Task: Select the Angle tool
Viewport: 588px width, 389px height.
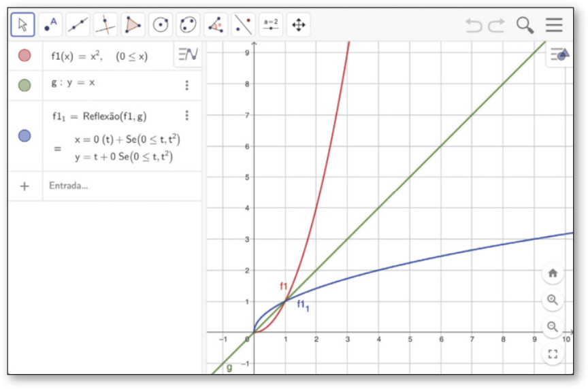Action: (216, 24)
